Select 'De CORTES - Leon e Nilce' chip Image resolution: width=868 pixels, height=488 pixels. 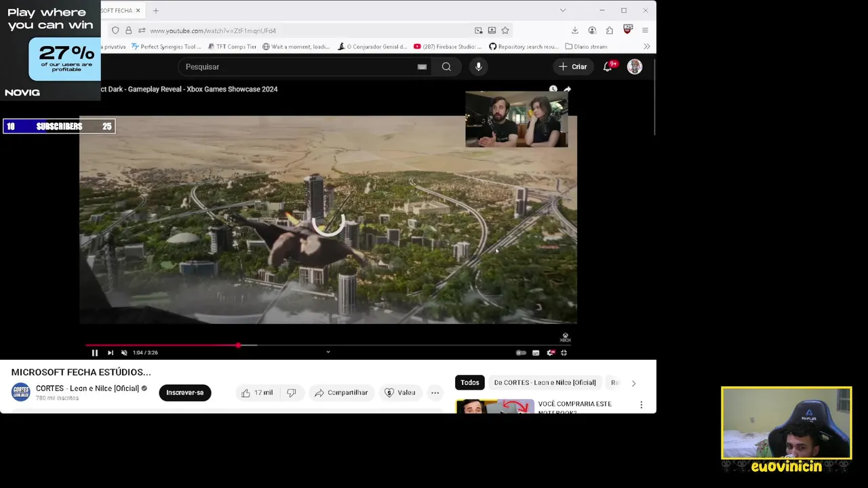click(x=545, y=382)
